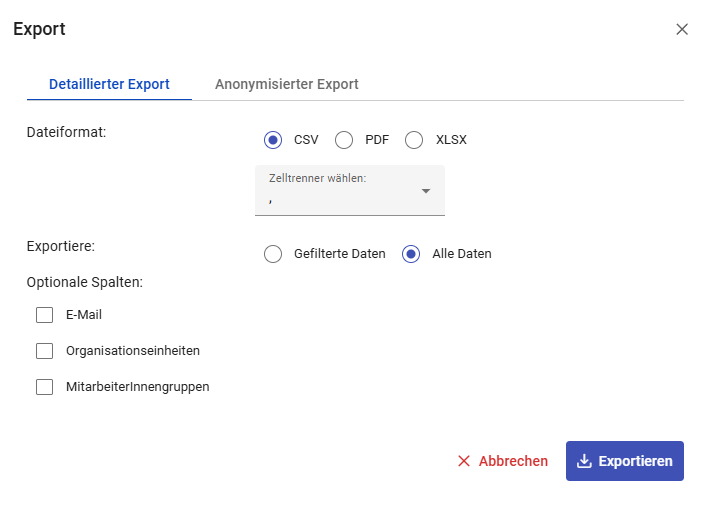Click the download icon on the Exportieren button
The height and width of the screenshot is (507, 712).
(x=585, y=461)
